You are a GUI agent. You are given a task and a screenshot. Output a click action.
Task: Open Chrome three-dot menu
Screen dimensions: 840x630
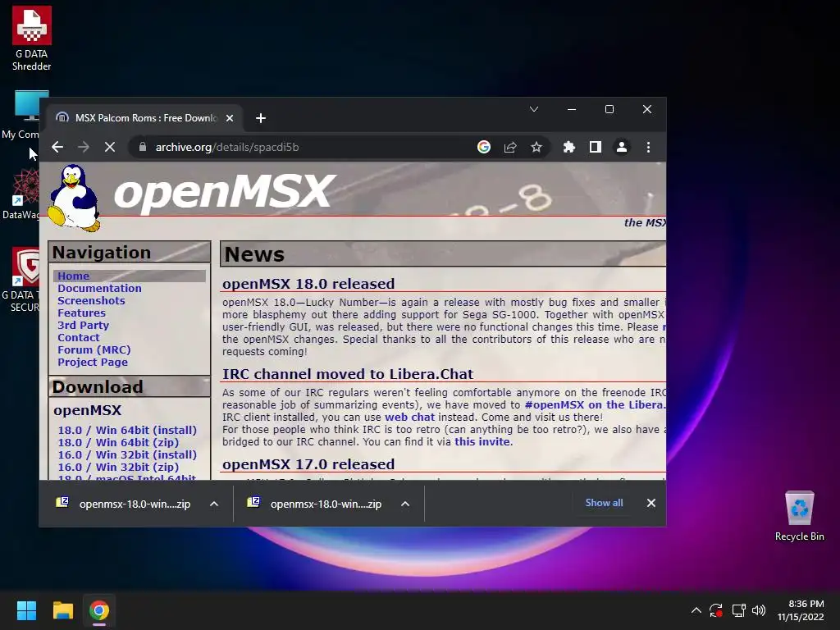648,147
